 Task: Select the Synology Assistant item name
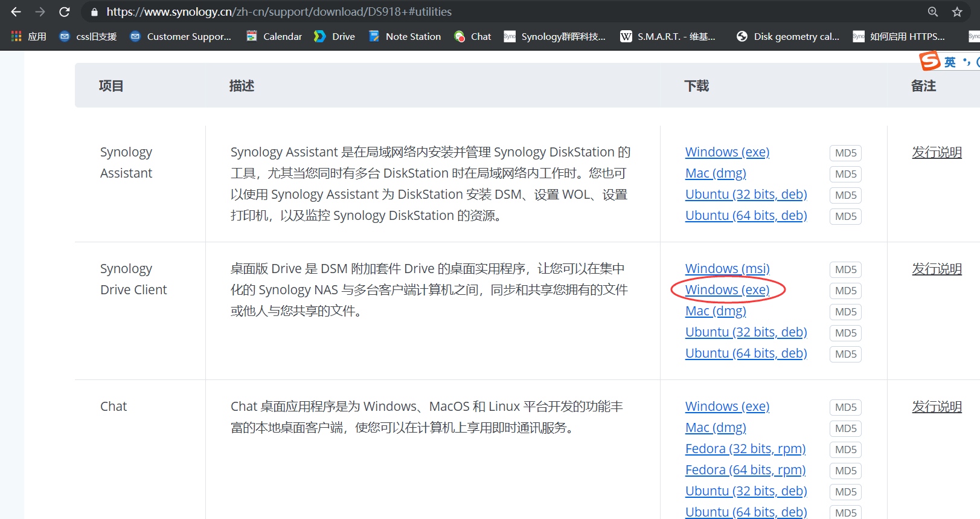126,163
